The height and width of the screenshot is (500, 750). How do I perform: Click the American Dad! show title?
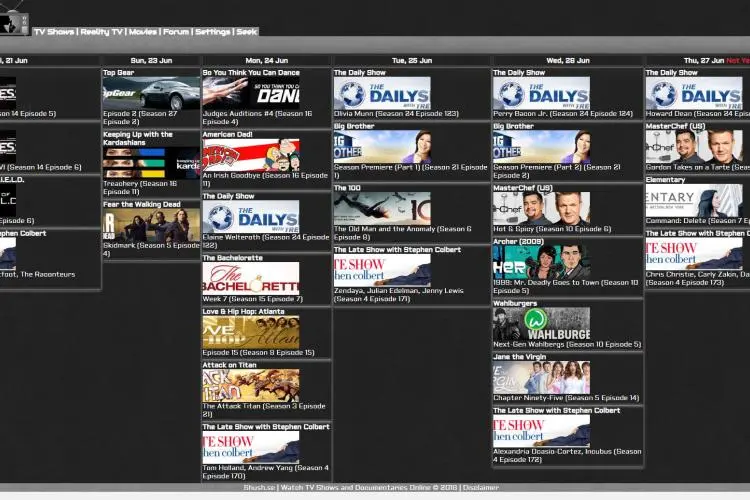tap(227, 134)
